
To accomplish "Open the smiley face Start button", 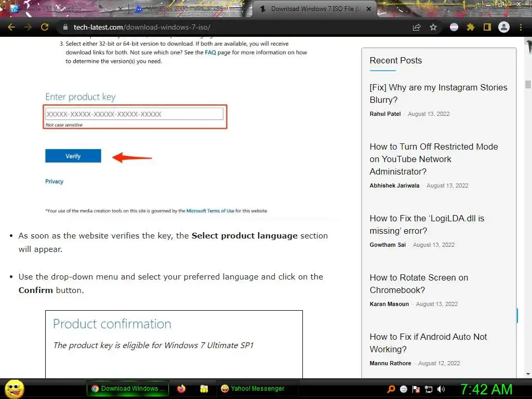I will [14, 389].
